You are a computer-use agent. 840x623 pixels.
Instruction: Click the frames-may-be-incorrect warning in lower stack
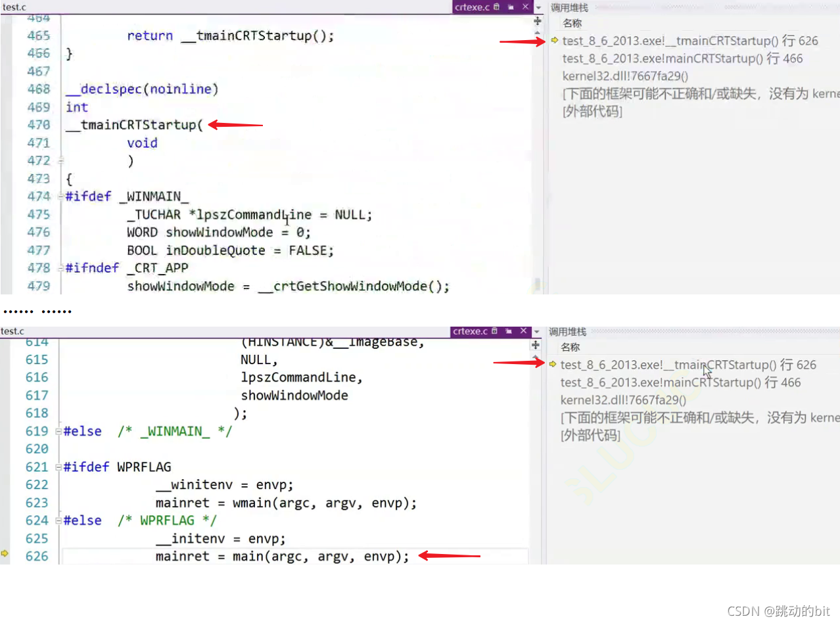point(699,418)
